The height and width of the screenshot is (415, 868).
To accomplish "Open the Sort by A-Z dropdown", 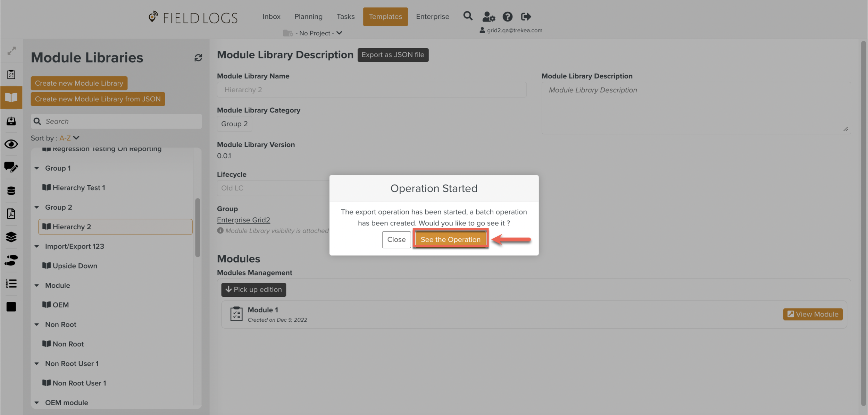I will pos(69,138).
